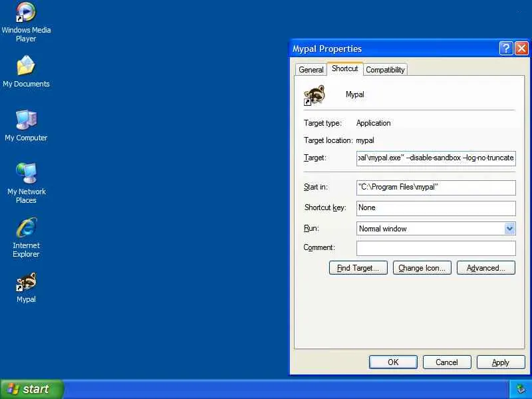Screen dimensions: 532x399
Task: Click the 'Comment:' label
Action: pyautogui.click(x=319, y=247)
